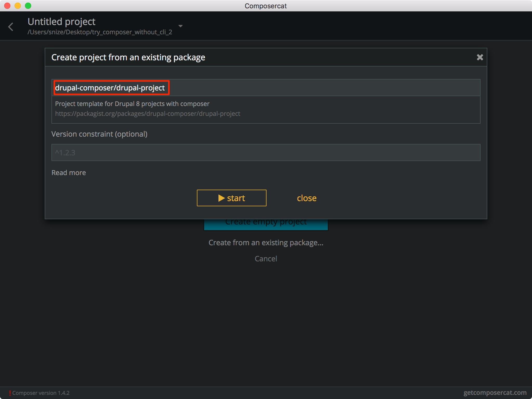Click the project path text
The width and height of the screenshot is (532, 399).
pos(100,32)
